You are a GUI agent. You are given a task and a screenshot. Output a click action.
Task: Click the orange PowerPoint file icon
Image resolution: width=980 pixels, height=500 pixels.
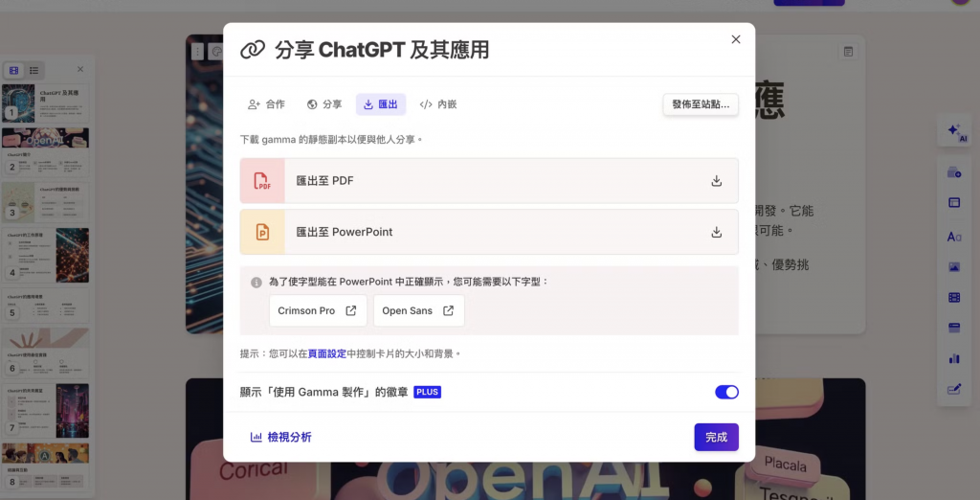262,232
